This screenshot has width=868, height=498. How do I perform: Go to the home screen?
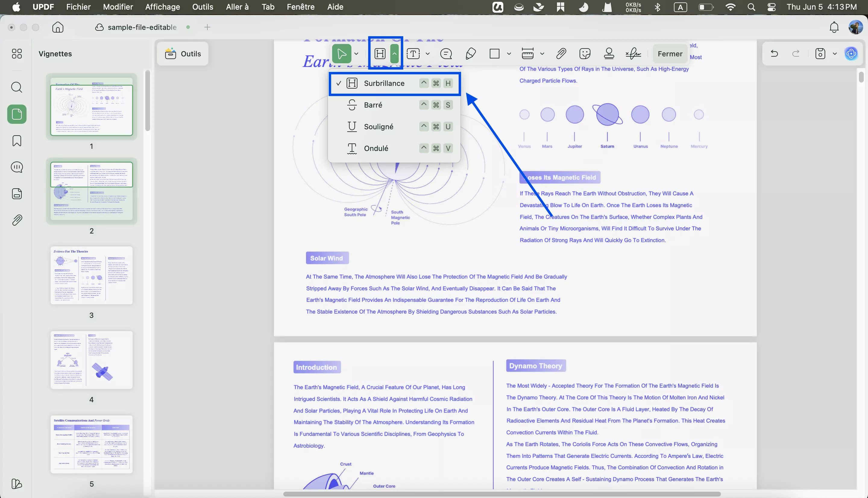click(58, 27)
